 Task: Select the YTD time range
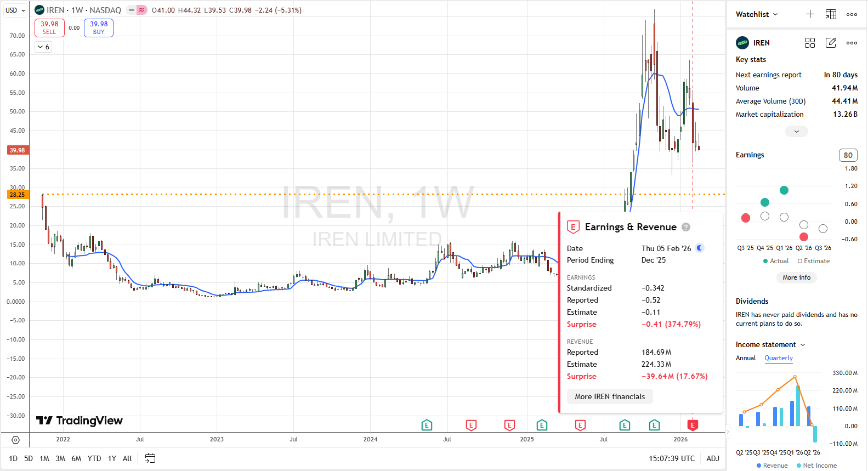pos(94,458)
